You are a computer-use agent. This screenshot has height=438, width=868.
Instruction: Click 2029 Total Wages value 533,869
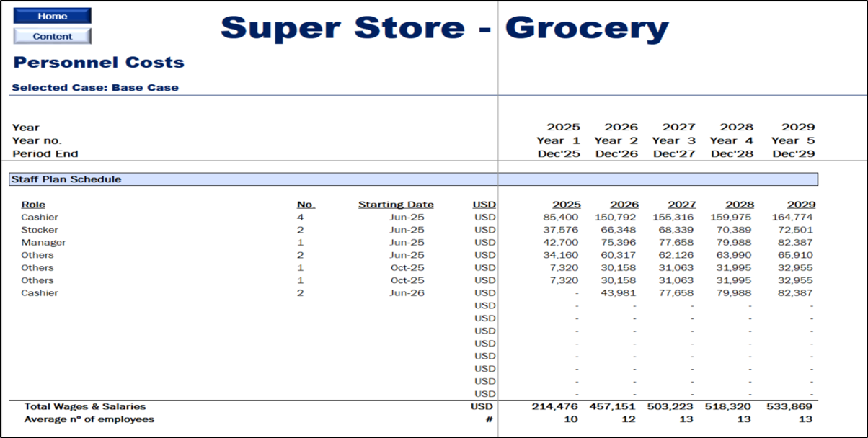point(793,407)
